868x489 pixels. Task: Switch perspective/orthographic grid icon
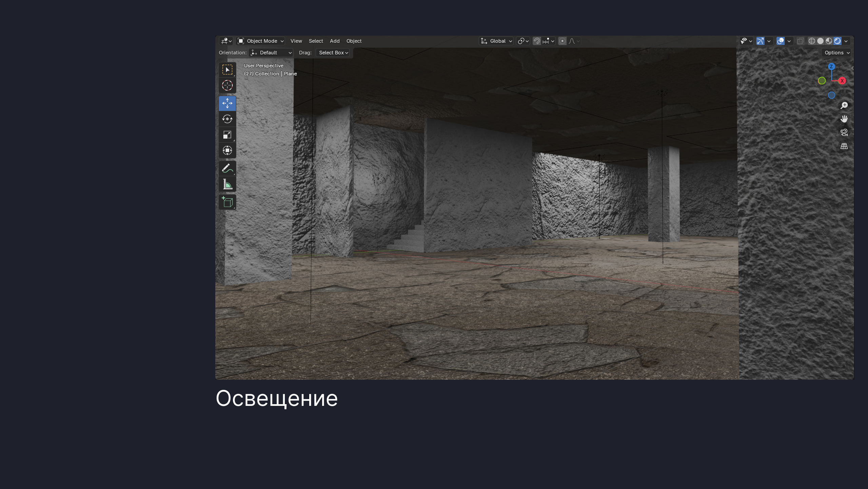pos(844,146)
